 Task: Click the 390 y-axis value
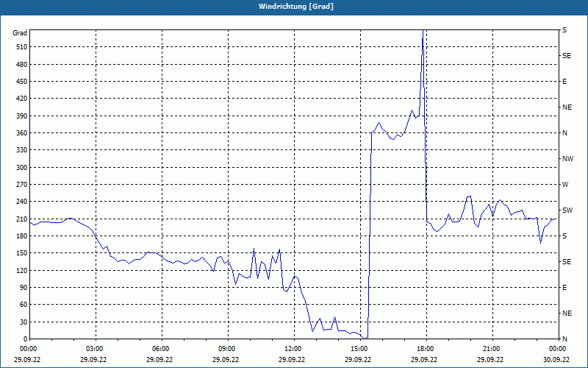click(22, 116)
